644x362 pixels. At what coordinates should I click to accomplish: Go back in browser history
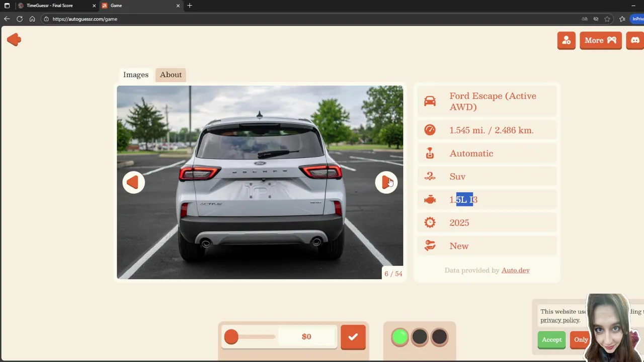pos(7,19)
